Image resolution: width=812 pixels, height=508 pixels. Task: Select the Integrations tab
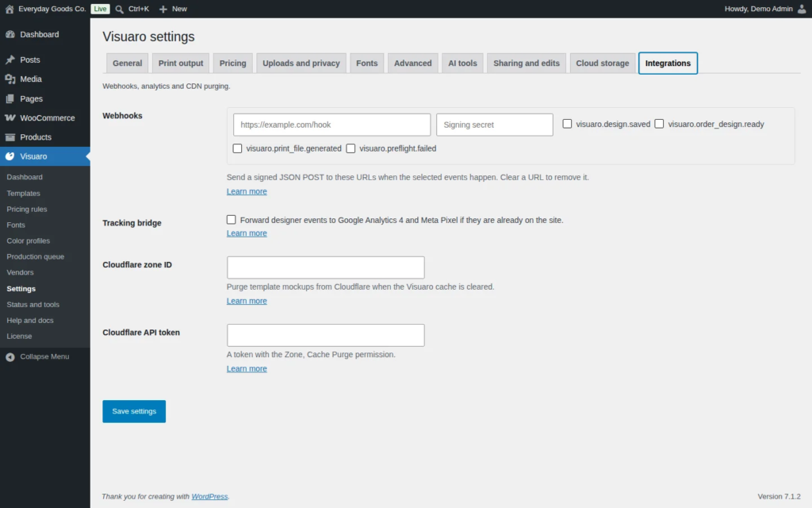click(668, 63)
